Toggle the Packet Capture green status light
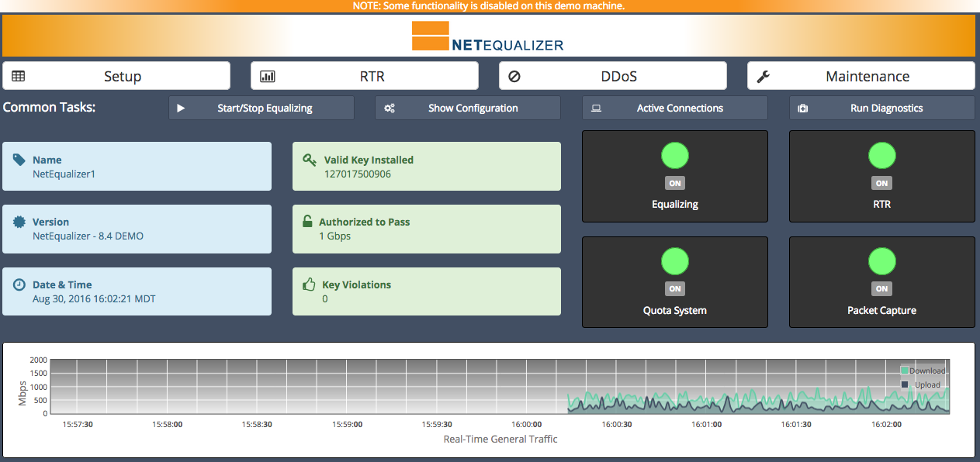 point(882,260)
